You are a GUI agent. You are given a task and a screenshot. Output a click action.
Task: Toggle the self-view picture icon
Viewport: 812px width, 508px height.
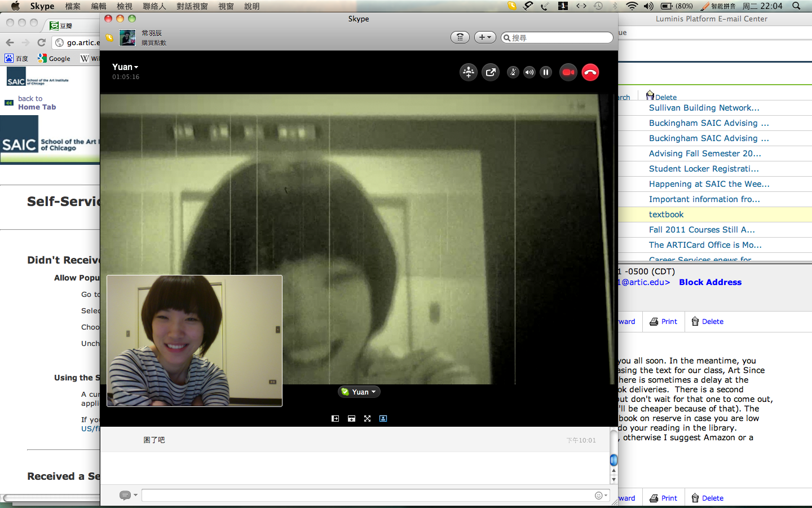[383, 418]
